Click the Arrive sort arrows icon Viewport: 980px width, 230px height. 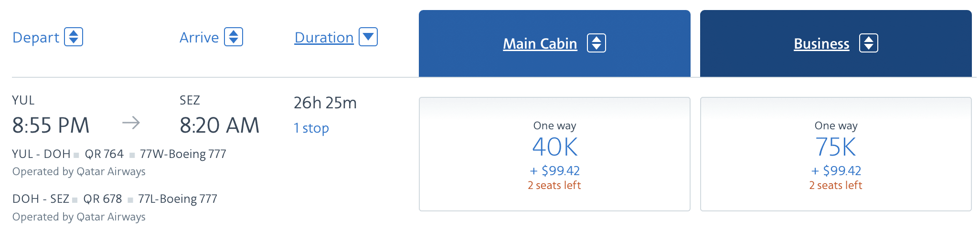click(x=234, y=37)
